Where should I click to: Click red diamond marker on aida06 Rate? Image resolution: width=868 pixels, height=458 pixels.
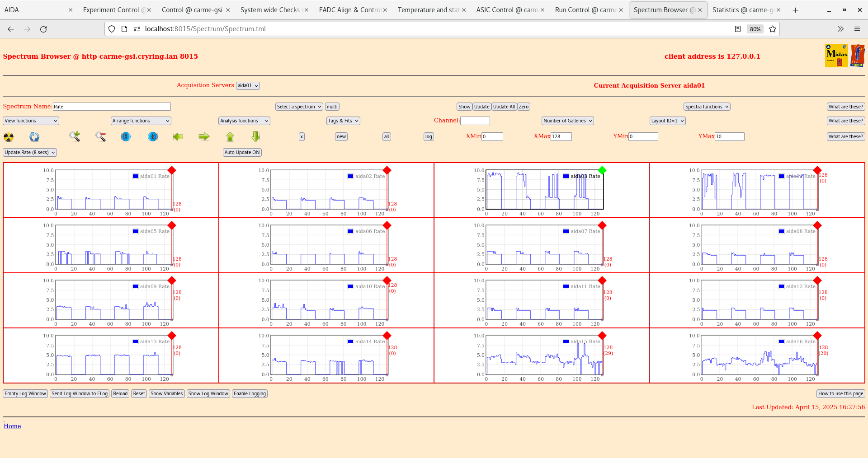click(x=387, y=225)
